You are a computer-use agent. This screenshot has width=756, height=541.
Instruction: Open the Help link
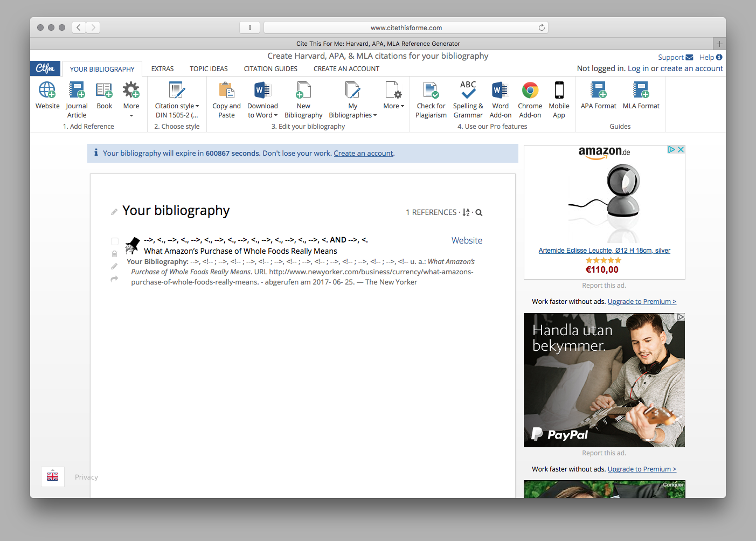711,58
